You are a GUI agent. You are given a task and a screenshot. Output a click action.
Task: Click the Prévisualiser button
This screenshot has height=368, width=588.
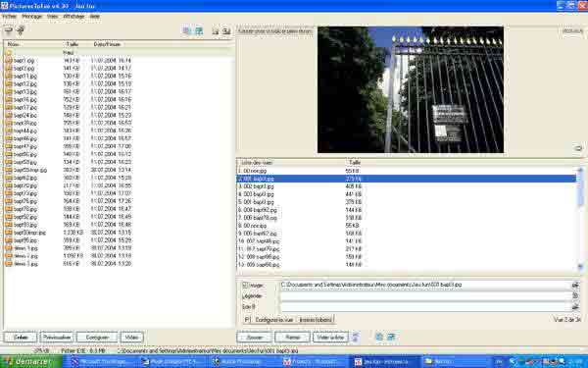(x=57, y=338)
